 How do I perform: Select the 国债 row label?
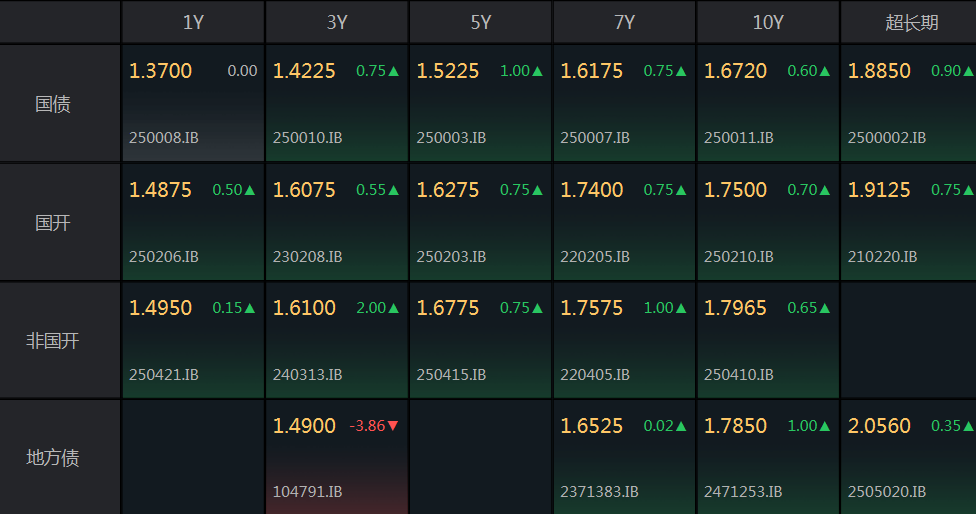[x=53, y=104]
